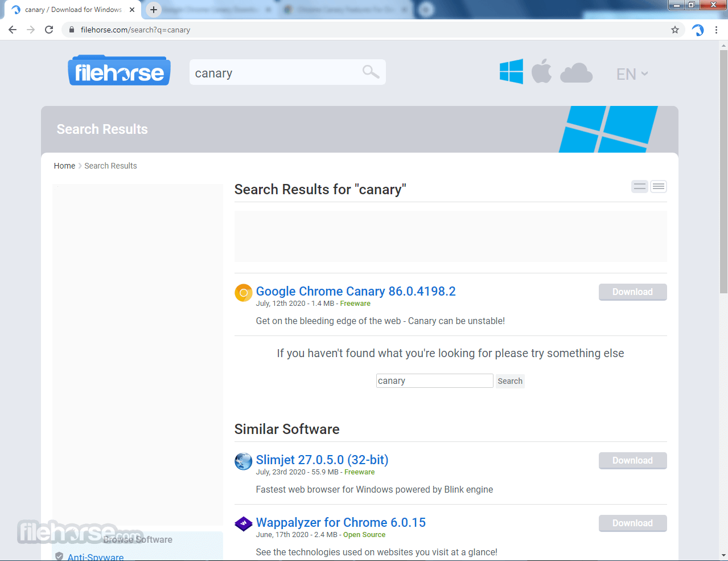Select the Windows platform icon
Image resolution: width=728 pixels, height=561 pixels.
(511, 72)
